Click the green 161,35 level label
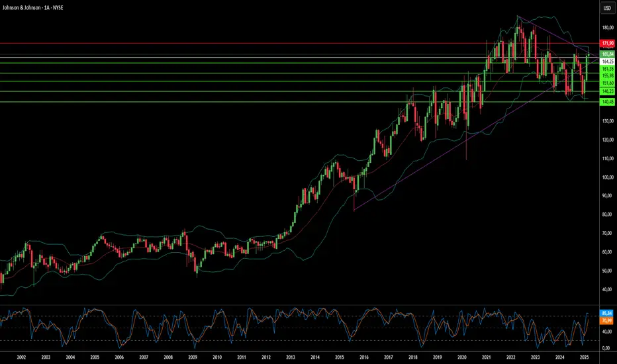The height and width of the screenshot is (364, 617). (606, 68)
